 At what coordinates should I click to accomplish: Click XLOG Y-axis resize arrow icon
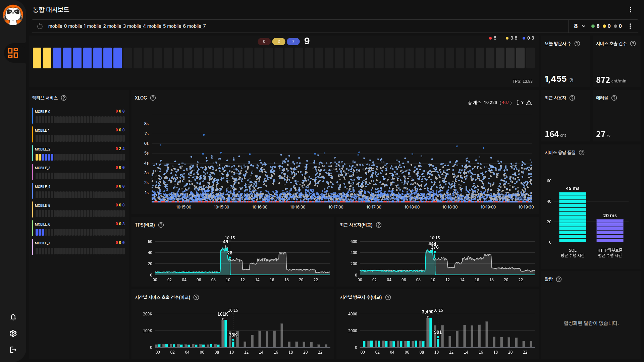tap(518, 103)
